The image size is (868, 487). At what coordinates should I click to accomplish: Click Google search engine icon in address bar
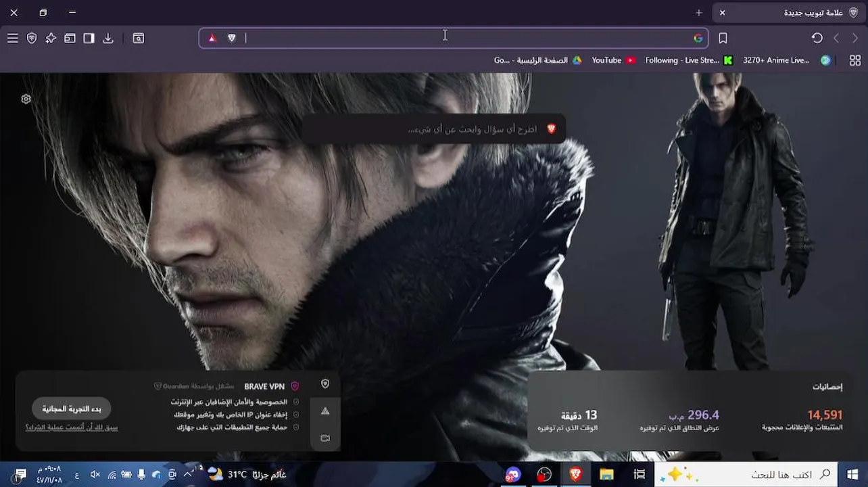698,39
